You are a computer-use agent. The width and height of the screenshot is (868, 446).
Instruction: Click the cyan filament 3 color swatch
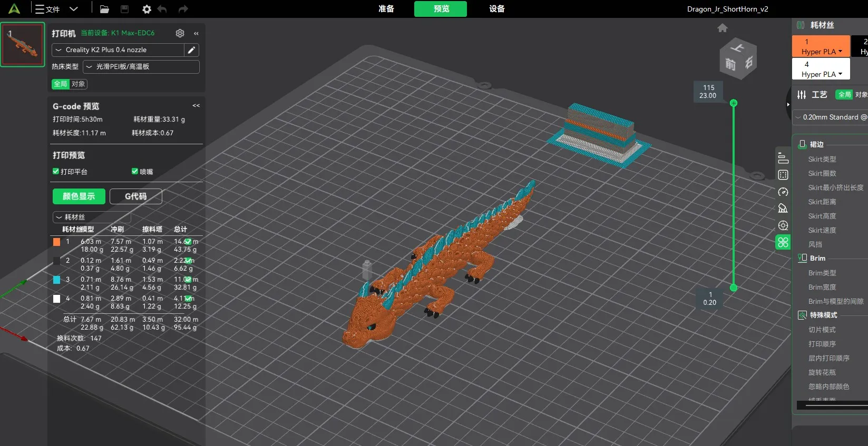56,280
